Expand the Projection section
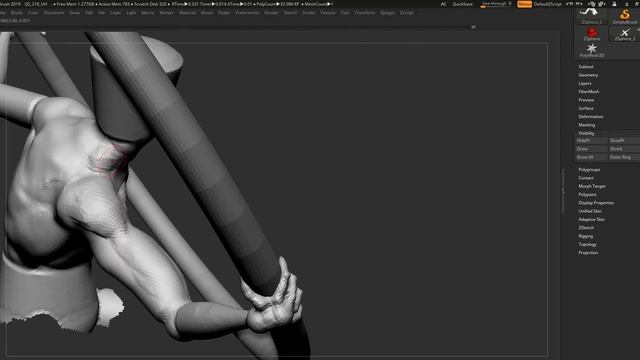The height and width of the screenshot is (360, 640). pyautogui.click(x=588, y=253)
